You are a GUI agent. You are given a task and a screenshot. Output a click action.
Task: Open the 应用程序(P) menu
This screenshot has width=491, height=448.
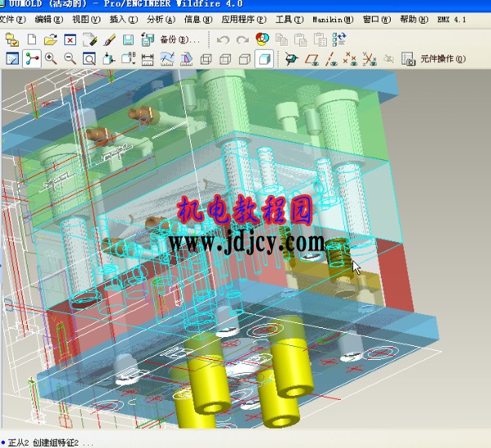pyautogui.click(x=244, y=20)
